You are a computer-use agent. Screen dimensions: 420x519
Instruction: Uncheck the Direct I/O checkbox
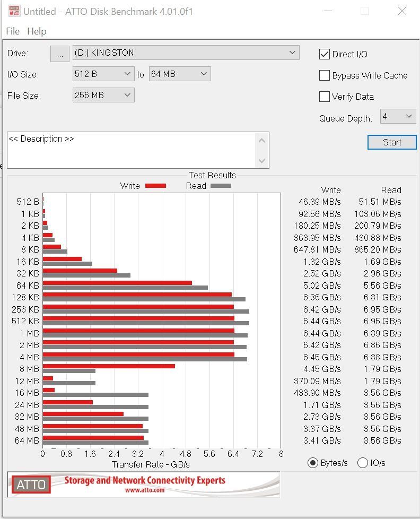click(325, 54)
